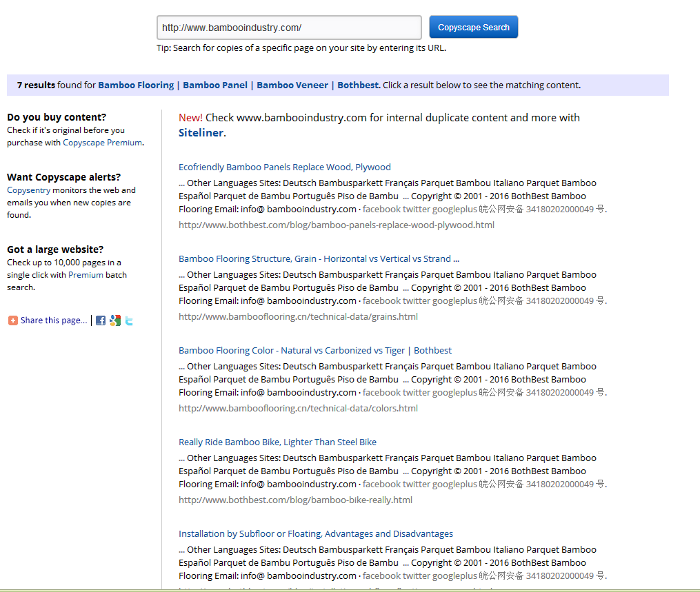Open the Bamboo Flooring Structure, Grain result

[319, 259]
